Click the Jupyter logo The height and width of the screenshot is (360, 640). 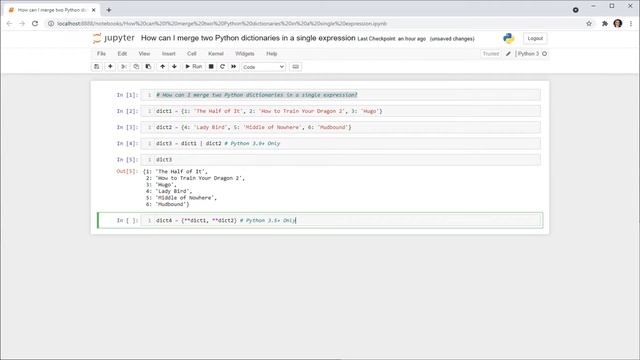click(113, 38)
